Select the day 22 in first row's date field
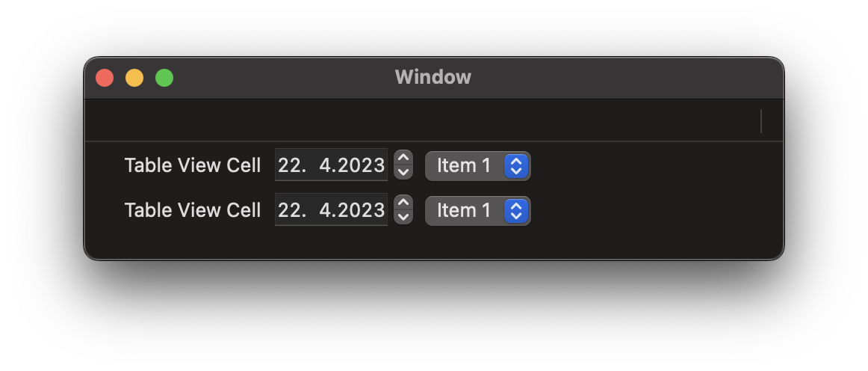Viewport: 868px width, 371px height. point(289,165)
